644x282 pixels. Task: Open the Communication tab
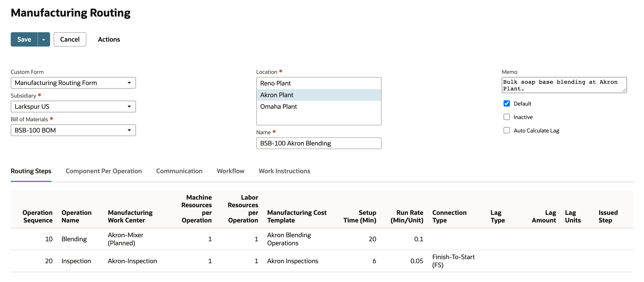coord(179,171)
